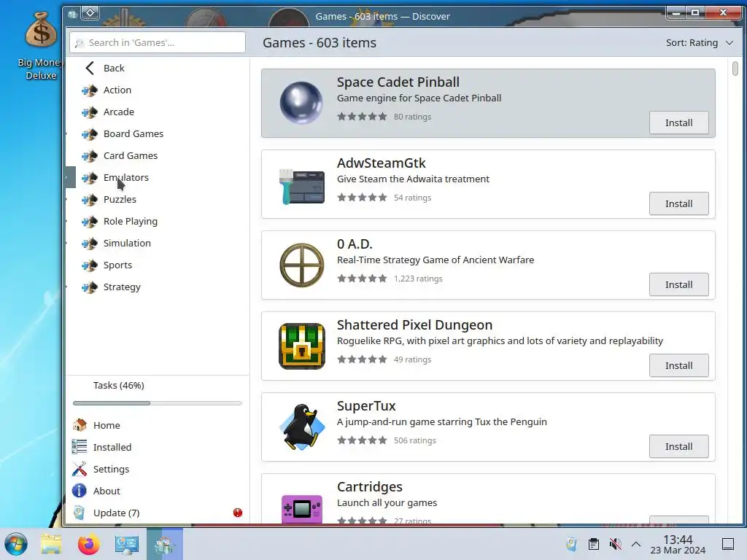This screenshot has height=560, width=747.
Task: Click the Cartridges handheld console icon
Action: click(301, 508)
